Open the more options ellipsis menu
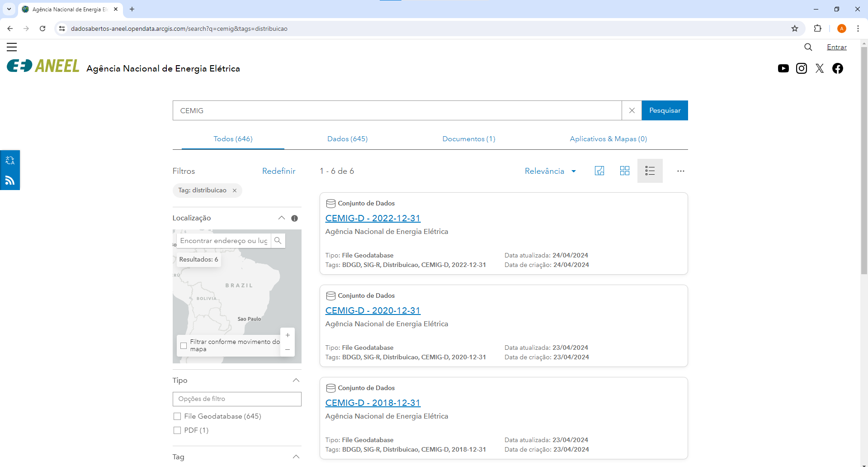 681,171
